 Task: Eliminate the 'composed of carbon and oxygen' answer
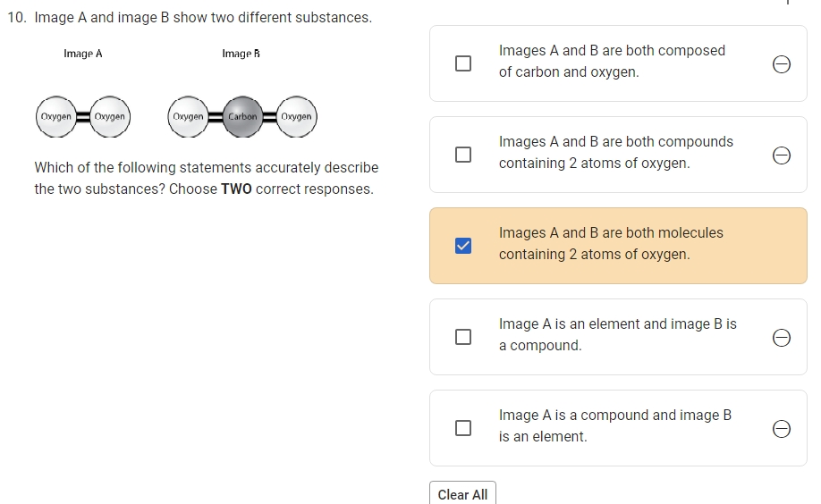[782, 64]
